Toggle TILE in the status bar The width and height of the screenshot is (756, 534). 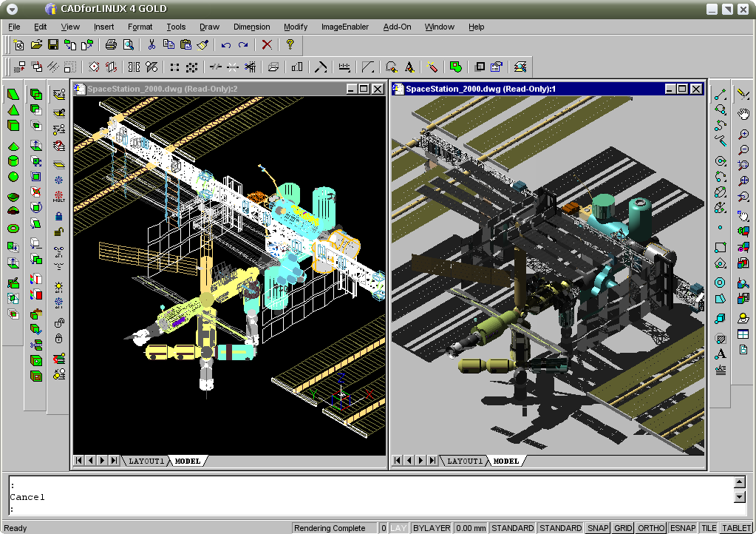[709, 528]
